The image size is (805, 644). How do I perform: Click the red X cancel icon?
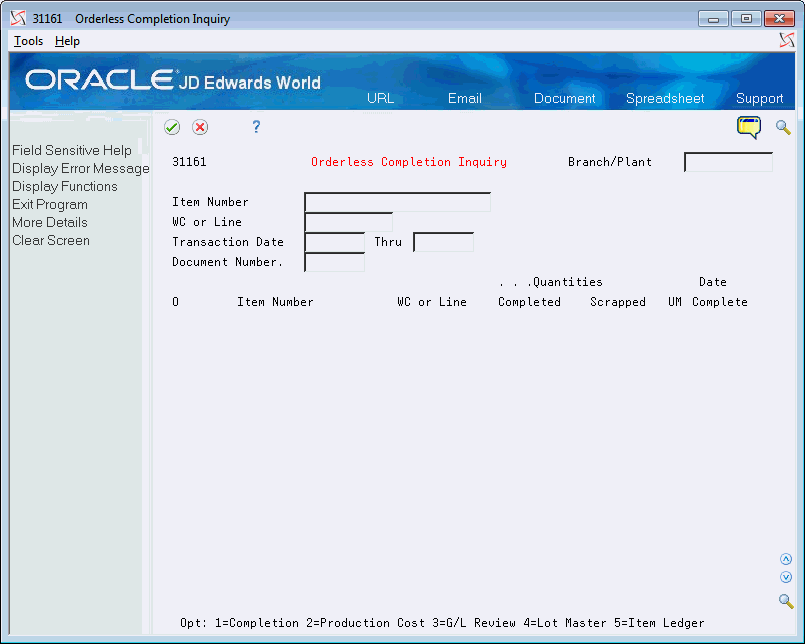200,127
